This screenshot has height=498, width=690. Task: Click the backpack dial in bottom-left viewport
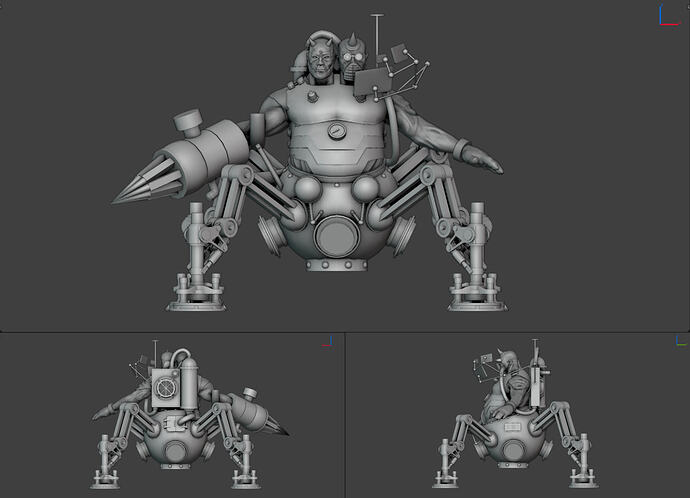pyautogui.click(x=167, y=387)
